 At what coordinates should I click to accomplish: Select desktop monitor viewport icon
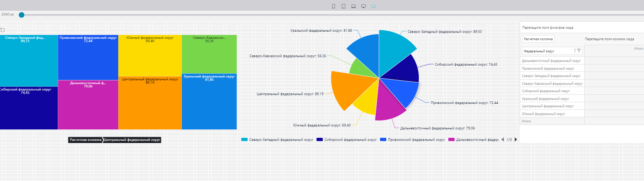point(363,6)
